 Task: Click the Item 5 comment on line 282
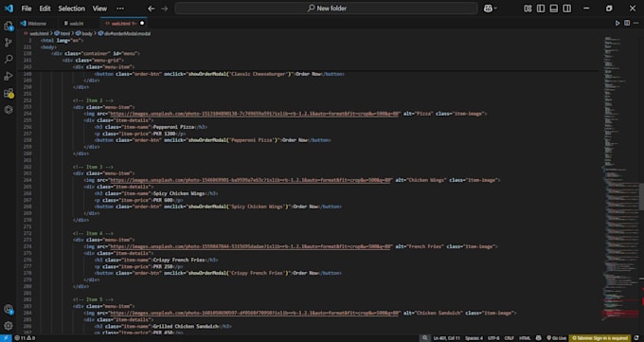click(x=93, y=299)
